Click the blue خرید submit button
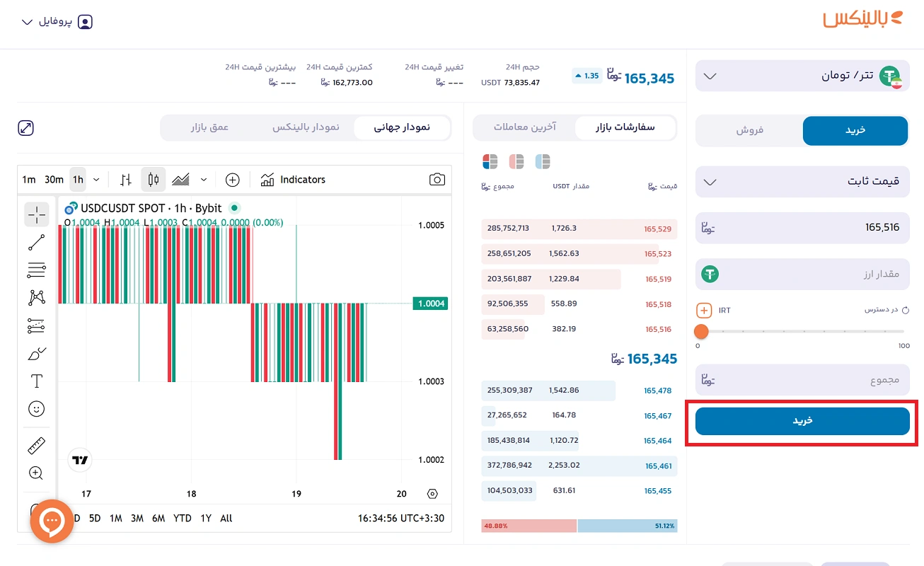Image resolution: width=924 pixels, height=566 pixels. 802,421
